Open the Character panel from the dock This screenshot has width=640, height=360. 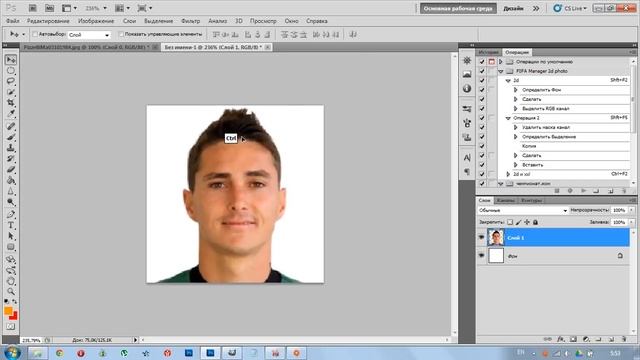click(x=467, y=158)
